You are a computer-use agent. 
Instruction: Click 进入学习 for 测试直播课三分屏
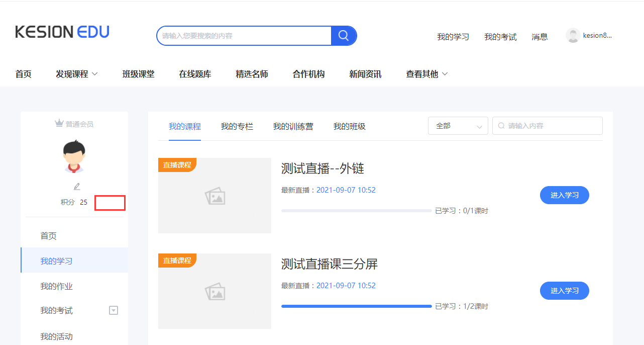pos(564,291)
